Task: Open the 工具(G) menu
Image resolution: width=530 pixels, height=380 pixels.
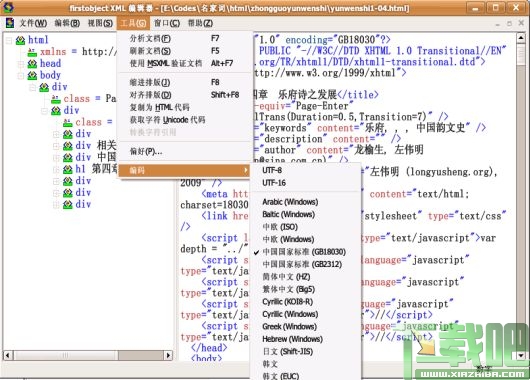Action: point(133,23)
